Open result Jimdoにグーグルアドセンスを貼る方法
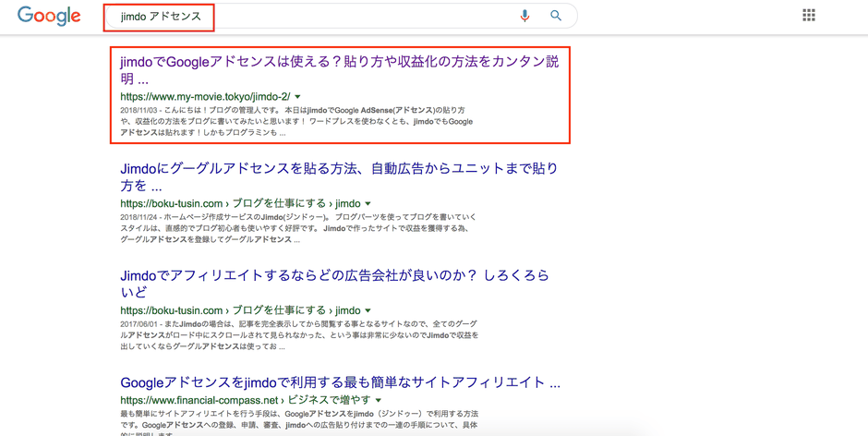 339,176
